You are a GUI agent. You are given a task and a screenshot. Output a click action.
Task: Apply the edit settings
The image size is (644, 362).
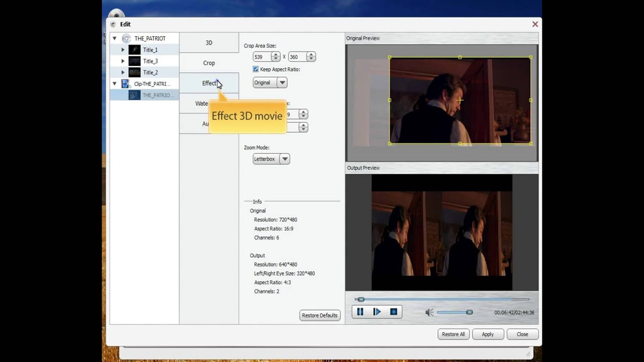(x=488, y=334)
